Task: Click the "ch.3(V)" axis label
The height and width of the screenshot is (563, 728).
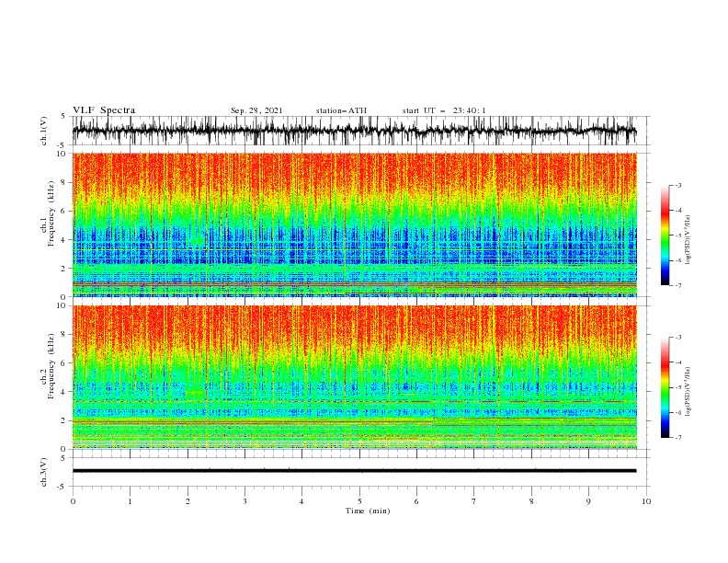Action: (x=44, y=472)
